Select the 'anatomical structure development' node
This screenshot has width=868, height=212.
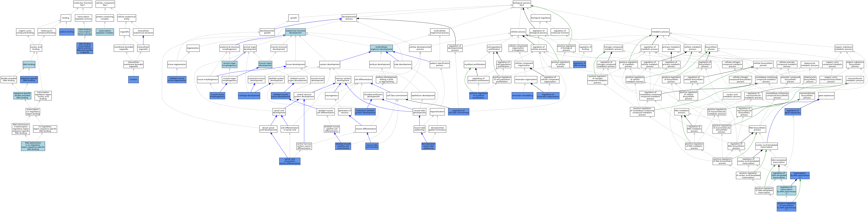(295, 32)
